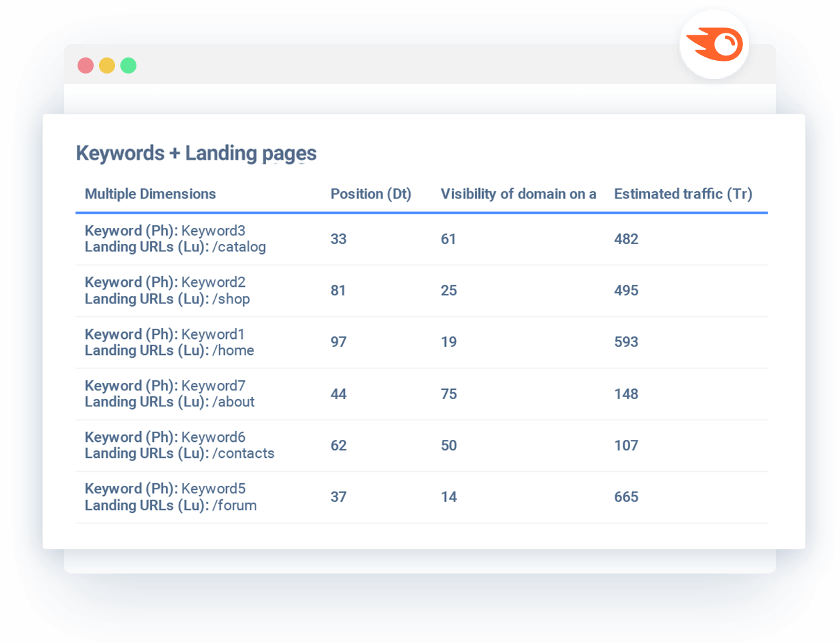Viewport: 840px width, 643px height.
Task: Click visibility value 25 for Keyword2
Action: click(x=449, y=291)
